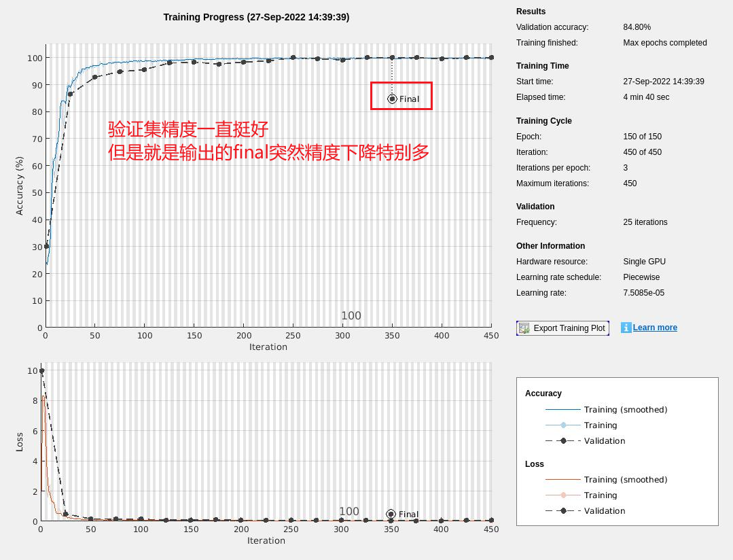Click the Results section heading
This screenshot has width=733, height=560.
coord(531,12)
